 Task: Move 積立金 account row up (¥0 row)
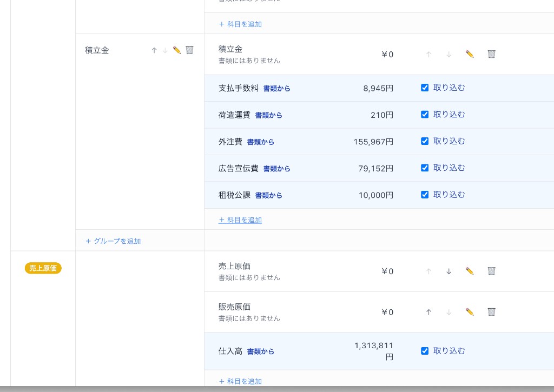[428, 55]
